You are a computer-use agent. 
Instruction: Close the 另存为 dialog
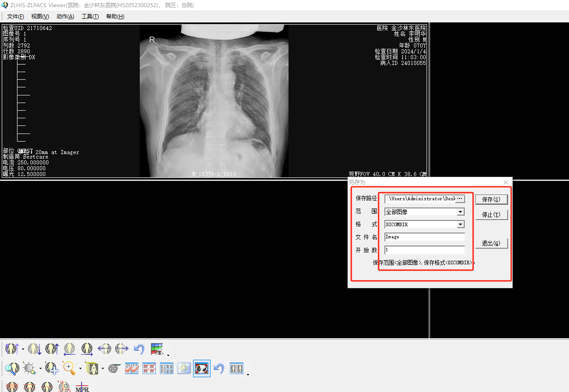(x=506, y=182)
